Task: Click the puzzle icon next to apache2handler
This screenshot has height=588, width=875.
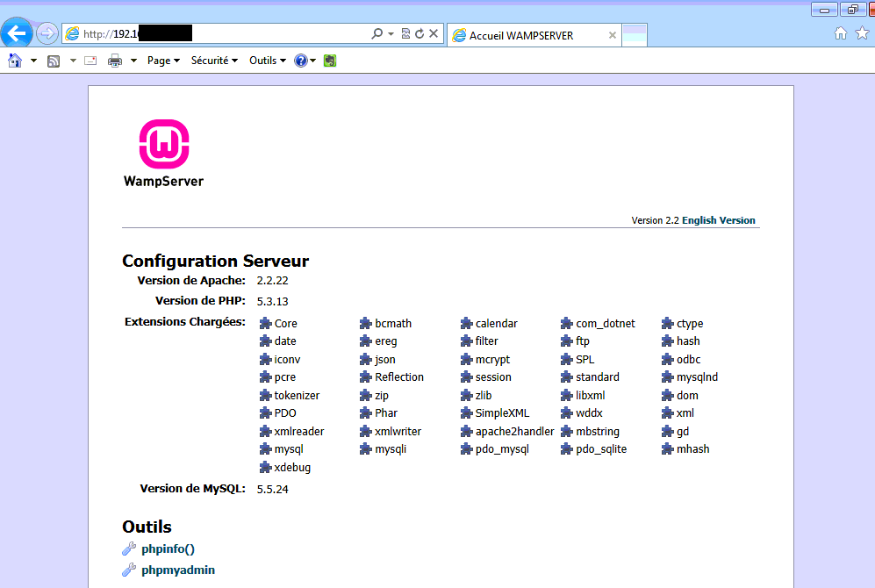Action: (x=467, y=431)
